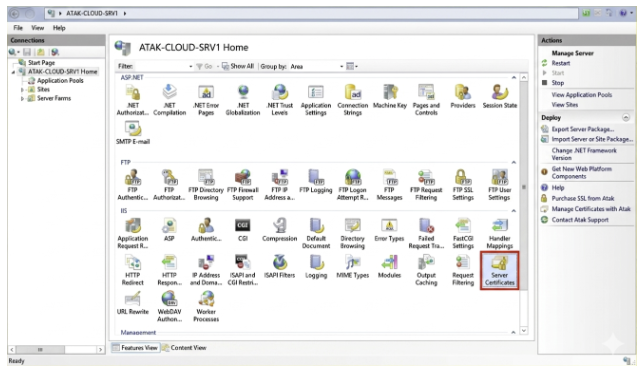
Task: Open the MIME Types feature
Action: pos(353,267)
